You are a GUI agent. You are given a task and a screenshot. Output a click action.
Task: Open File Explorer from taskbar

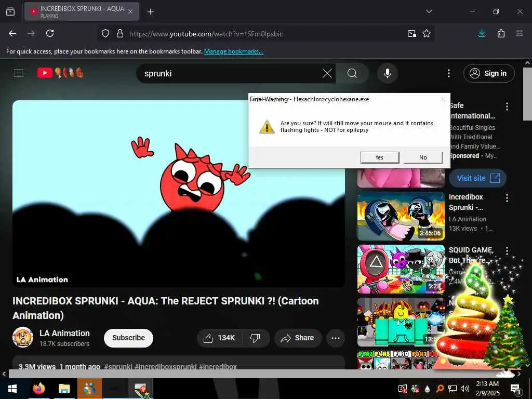coord(64,389)
